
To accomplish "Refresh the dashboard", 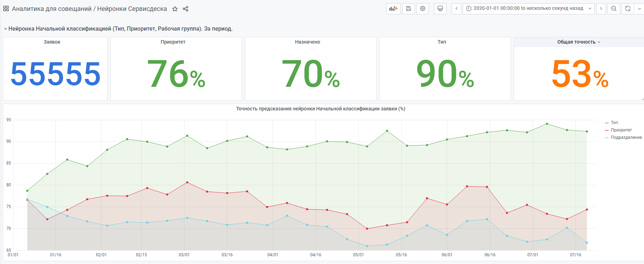I will tap(628, 8).
